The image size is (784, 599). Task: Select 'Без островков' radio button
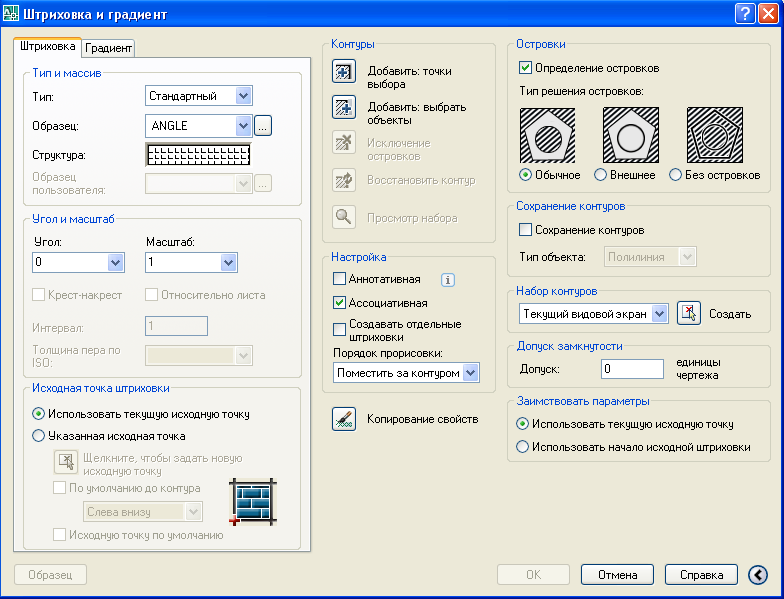pyautogui.click(x=676, y=175)
